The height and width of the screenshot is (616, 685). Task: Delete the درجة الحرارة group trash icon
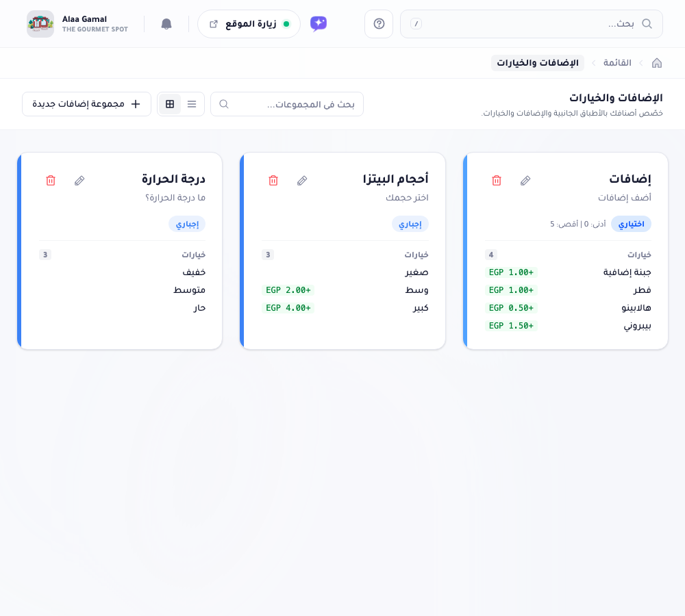click(50, 180)
